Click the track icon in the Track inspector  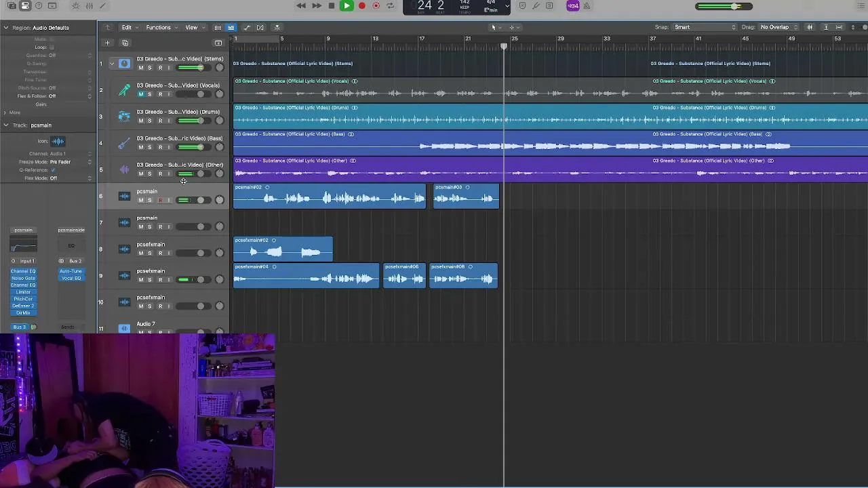58,142
